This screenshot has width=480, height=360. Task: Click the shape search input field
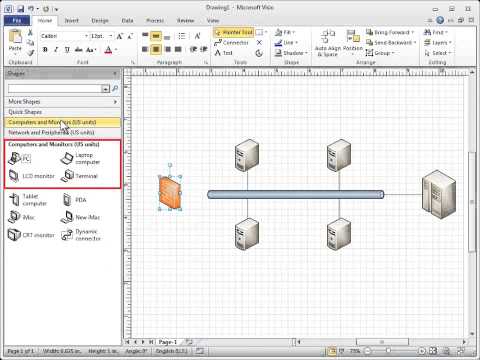point(55,88)
